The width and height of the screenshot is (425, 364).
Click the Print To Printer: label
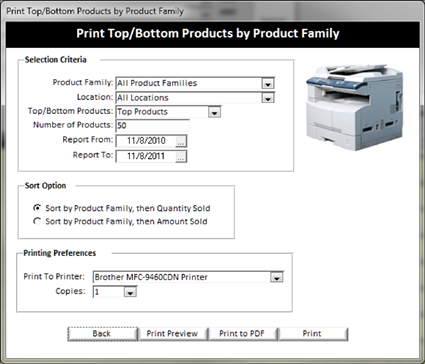54,277
